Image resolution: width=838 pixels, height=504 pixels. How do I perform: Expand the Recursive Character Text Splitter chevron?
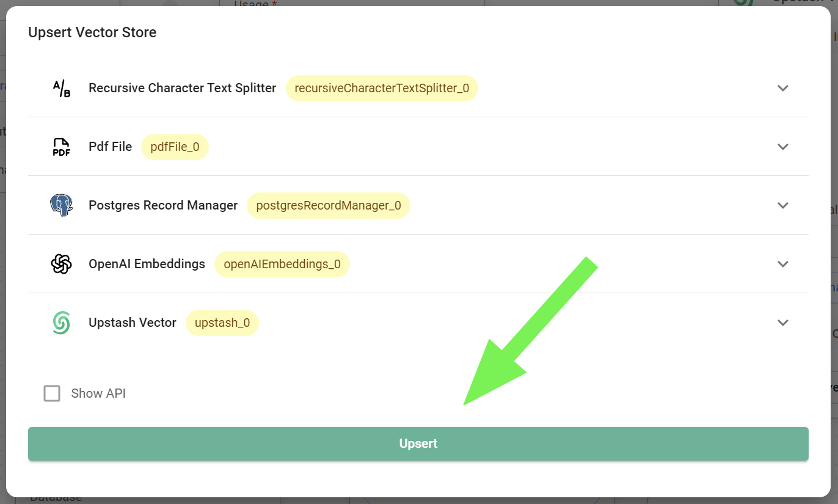pyautogui.click(x=783, y=88)
